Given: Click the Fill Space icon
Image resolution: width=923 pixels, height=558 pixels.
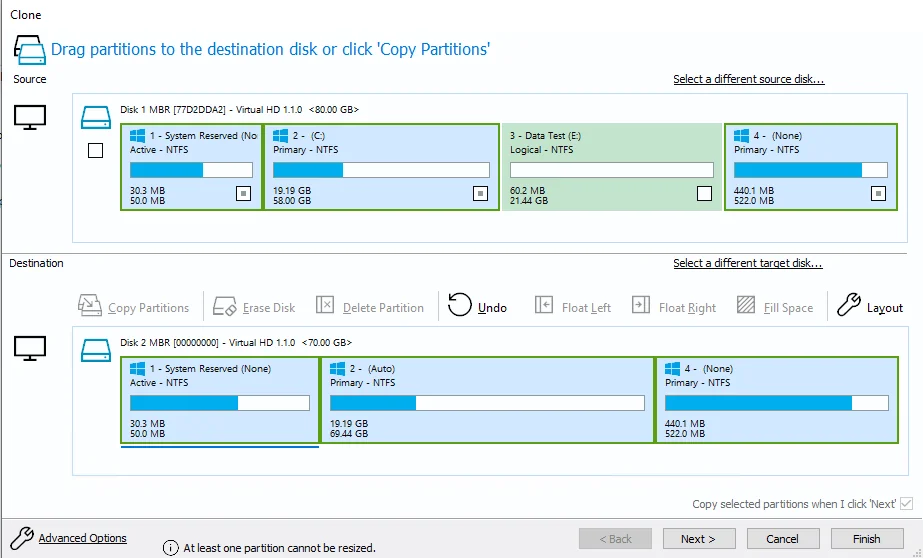Looking at the screenshot, I should [x=746, y=305].
